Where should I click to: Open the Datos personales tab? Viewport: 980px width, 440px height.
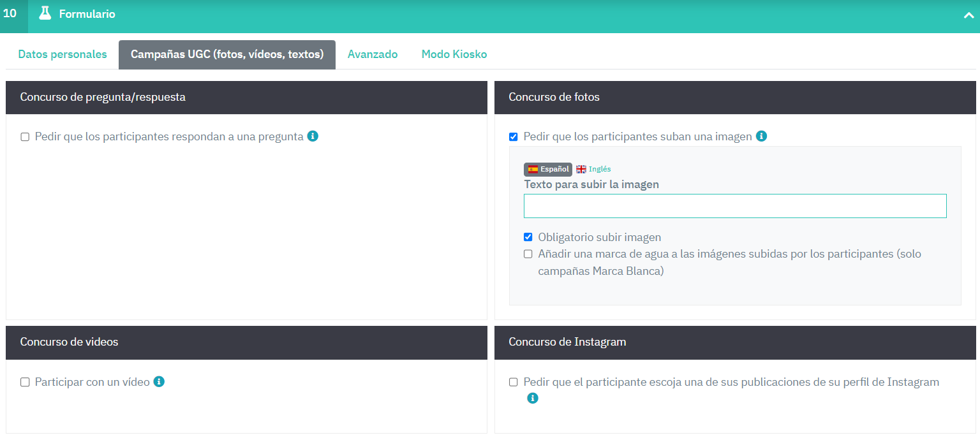coord(63,54)
